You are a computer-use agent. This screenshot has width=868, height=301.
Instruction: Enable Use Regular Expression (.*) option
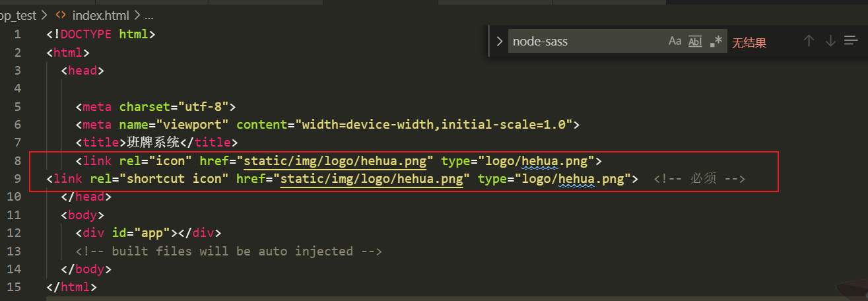click(716, 41)
